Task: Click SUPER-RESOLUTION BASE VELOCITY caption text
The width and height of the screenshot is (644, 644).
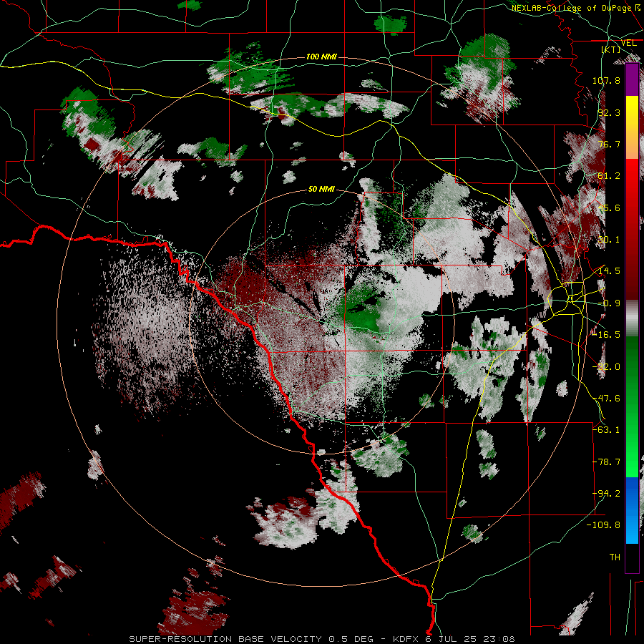Action: (225, 639)
